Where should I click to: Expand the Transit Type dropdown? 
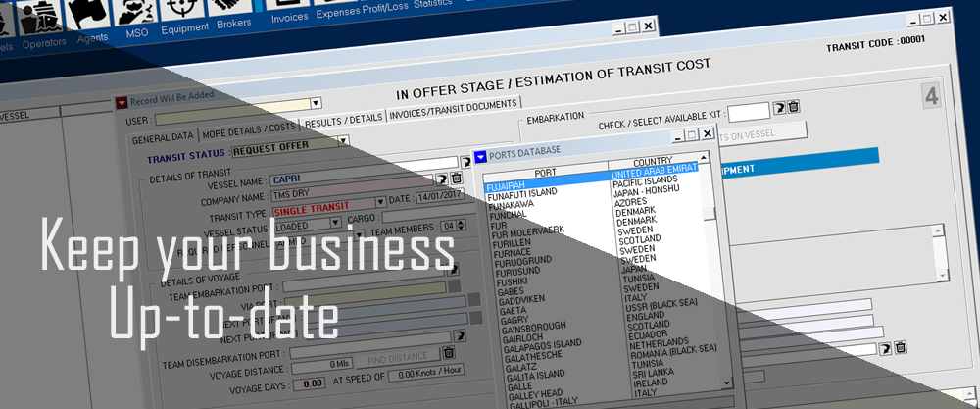pos(380,203)
